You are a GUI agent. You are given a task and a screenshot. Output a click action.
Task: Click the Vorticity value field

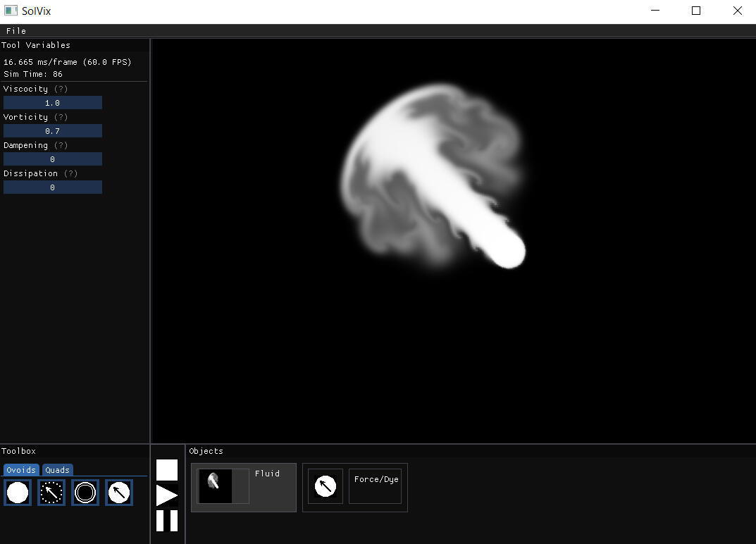coord(53,131)
